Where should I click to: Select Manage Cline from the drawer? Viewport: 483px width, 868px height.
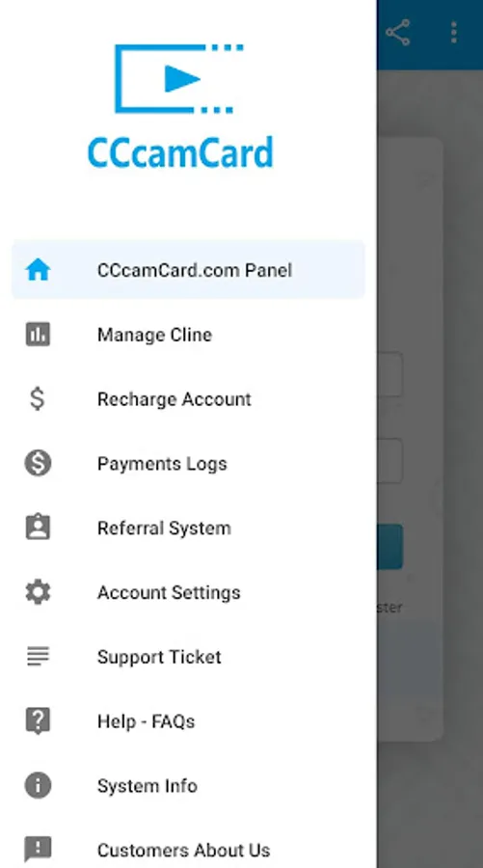tap(189, 335)
